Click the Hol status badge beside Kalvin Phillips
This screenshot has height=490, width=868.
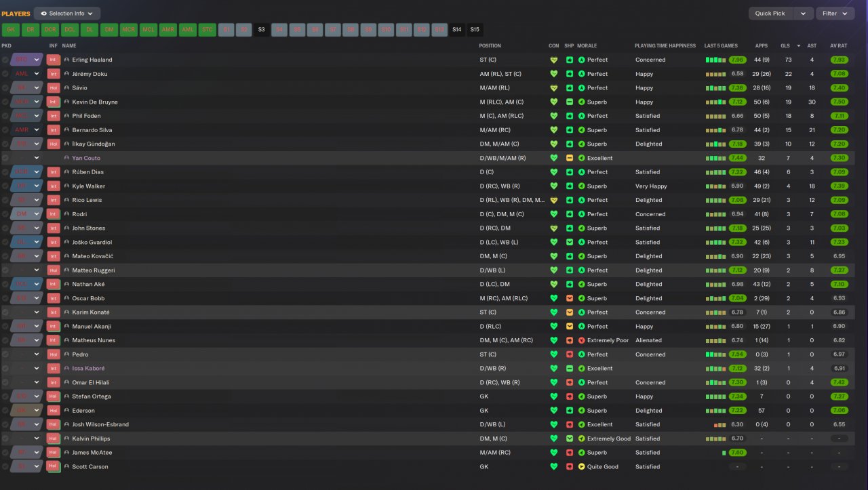(x=54, y=438)
